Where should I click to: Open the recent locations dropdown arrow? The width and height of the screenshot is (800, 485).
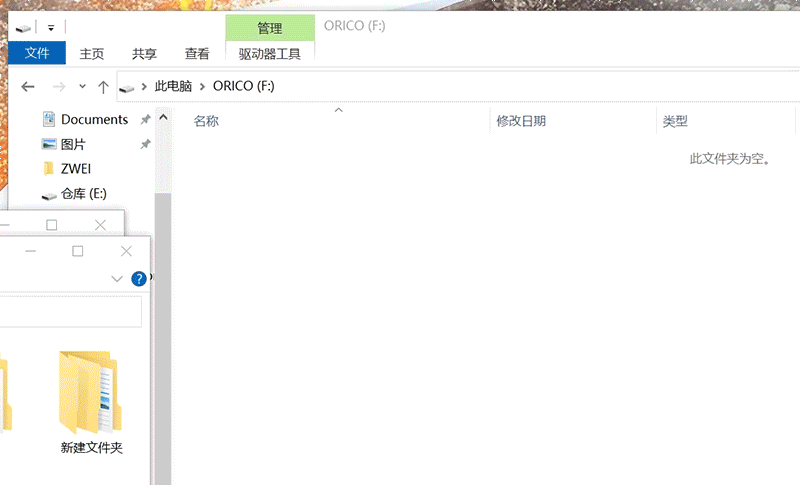point(82,87)
